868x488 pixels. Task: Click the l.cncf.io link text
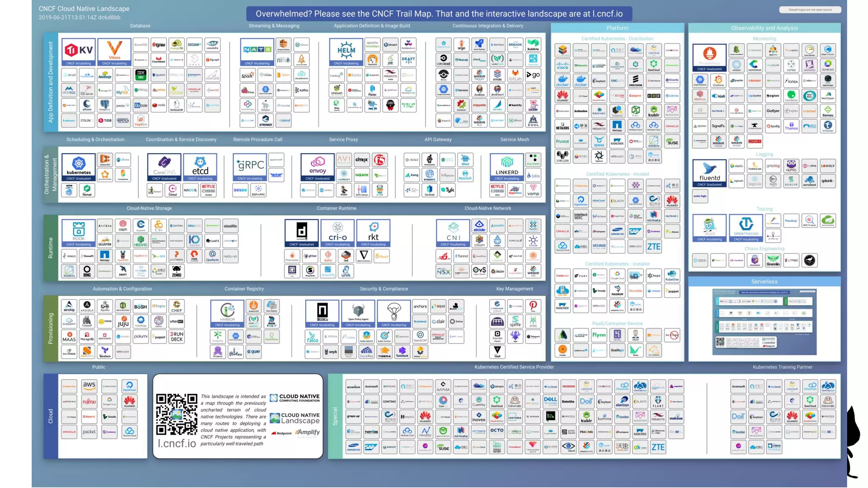coord(176,443)
